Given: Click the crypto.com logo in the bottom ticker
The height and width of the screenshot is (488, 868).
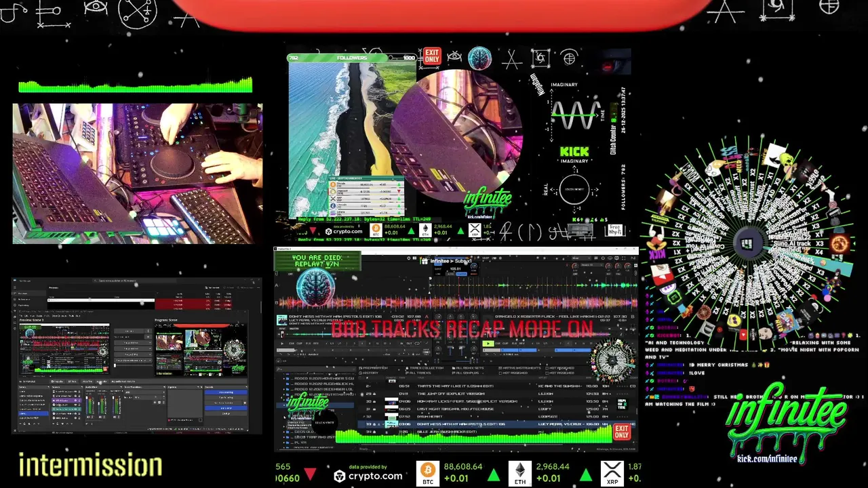Looking at the screenshot, I should point(368,476).
